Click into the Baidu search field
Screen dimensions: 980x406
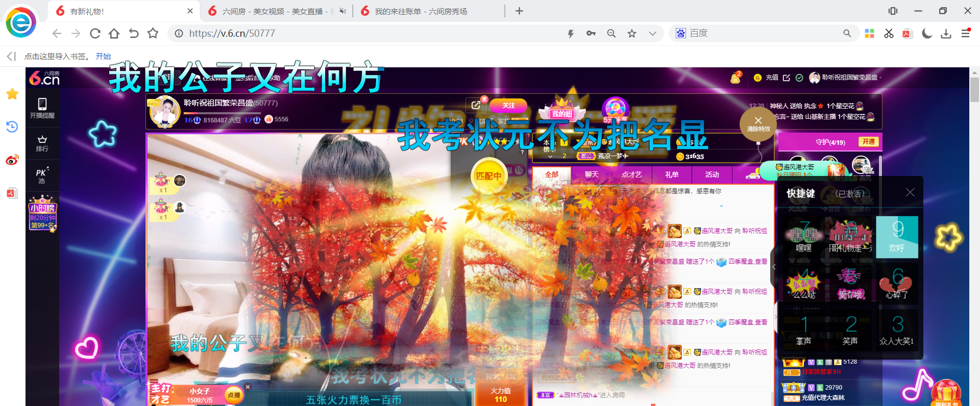click(763, 33)
